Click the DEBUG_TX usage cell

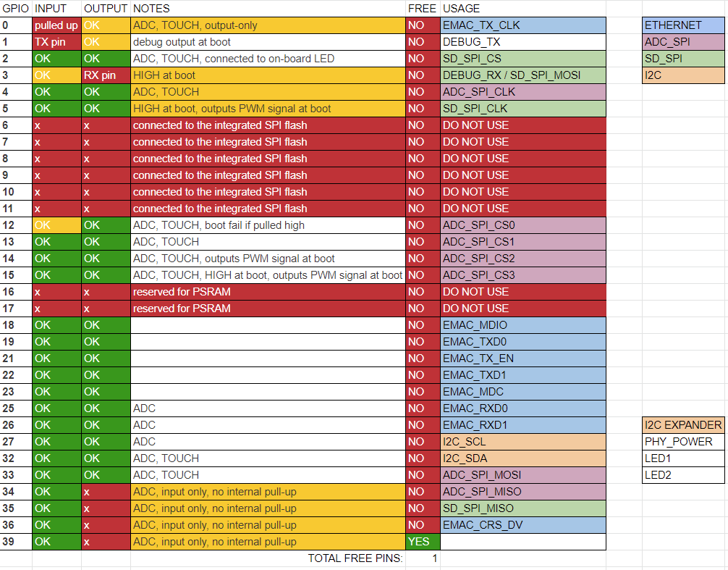tap(522, 42)
